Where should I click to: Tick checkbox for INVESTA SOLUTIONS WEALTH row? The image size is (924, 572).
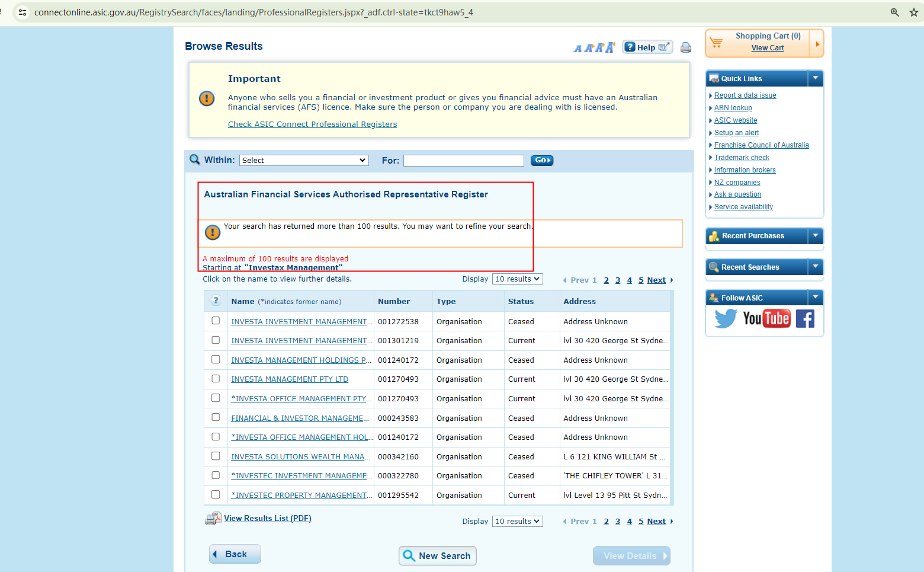[216, 456]
